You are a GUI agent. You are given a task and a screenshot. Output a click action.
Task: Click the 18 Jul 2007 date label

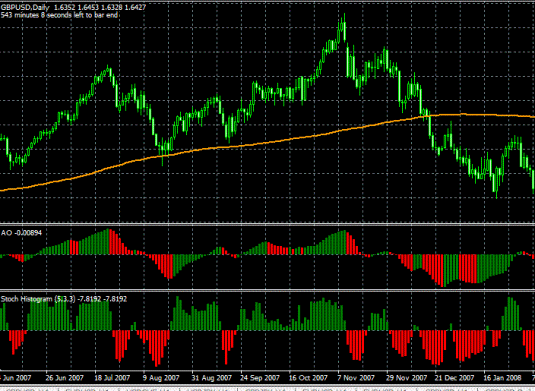pos(112,378)
